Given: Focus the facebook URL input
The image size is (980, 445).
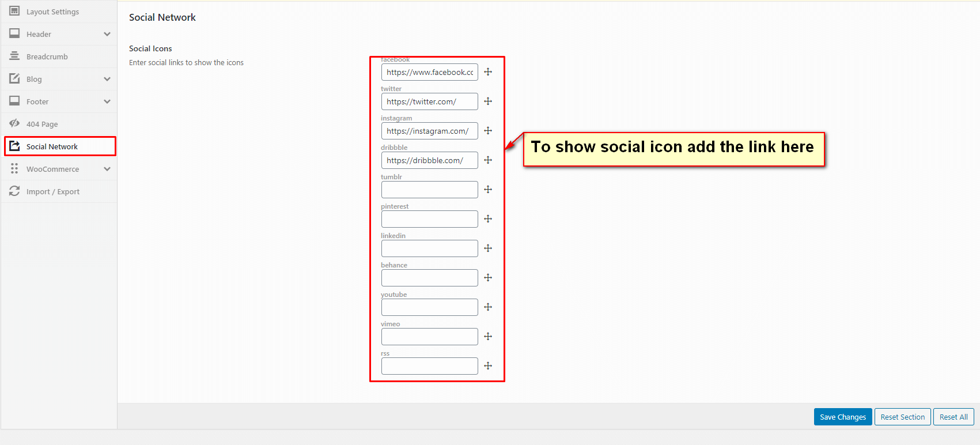Looking at the screenshot, I should click(430, 72).
